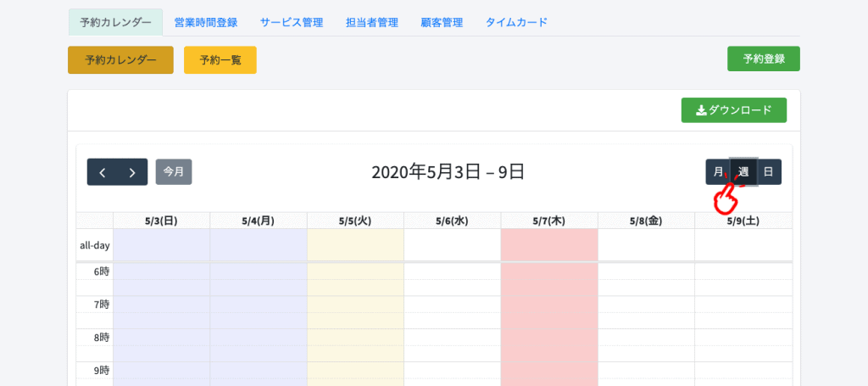
Task: Click the gold 予約カレンダー button
Action: pos(120,60)
